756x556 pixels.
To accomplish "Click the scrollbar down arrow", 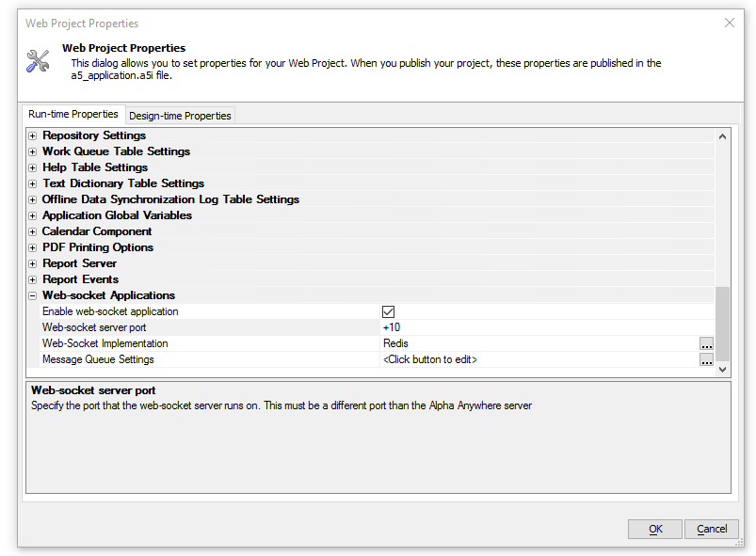I will [x=722, y=370].
